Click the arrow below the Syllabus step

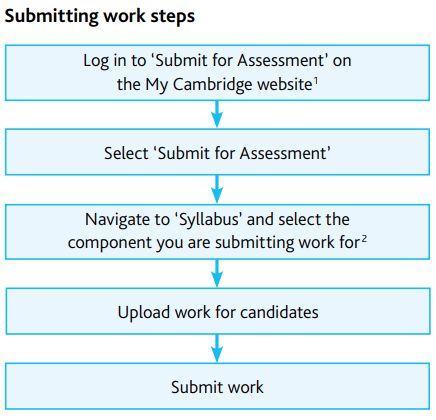[x=217, y=273]
